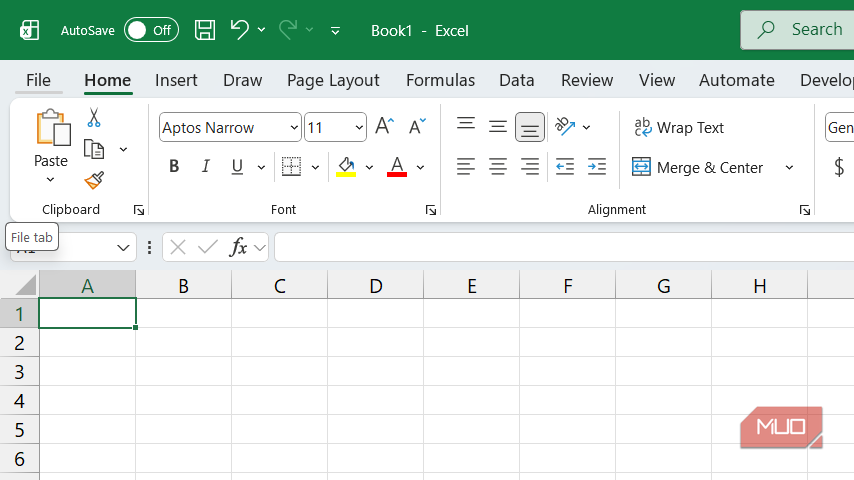854x480 pixels.
Task: Click Bottom Align icon
Action: tap(529, 127)
